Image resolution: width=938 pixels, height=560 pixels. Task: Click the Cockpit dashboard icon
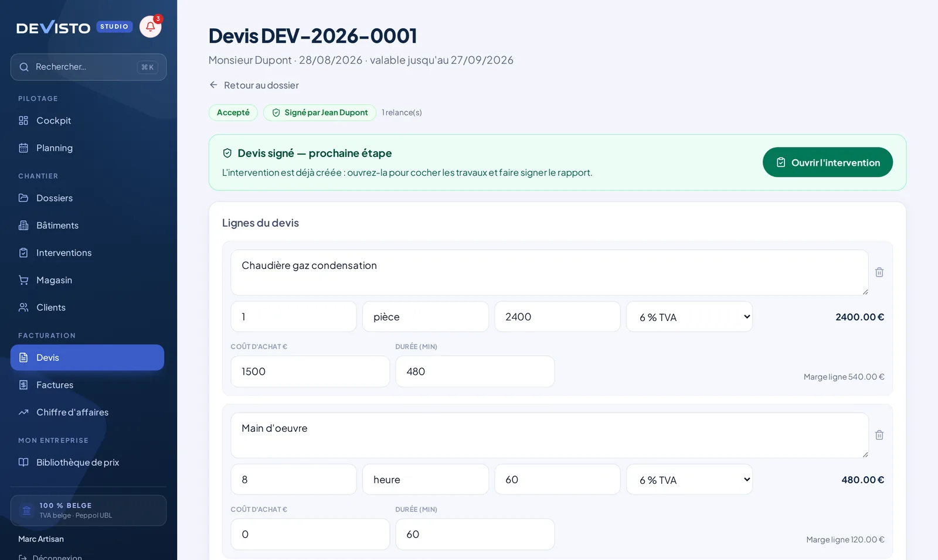pos(23,121)
